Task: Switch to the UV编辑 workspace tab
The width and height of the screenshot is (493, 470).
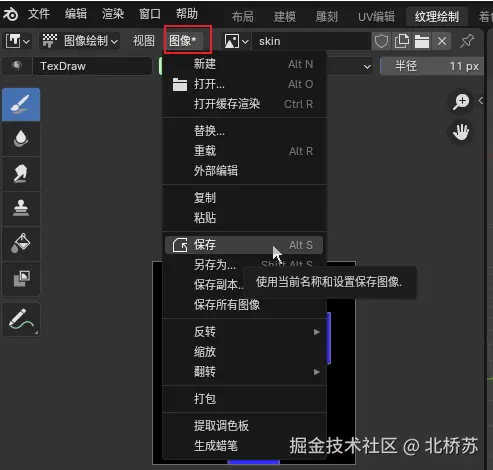Action: pyautogui.click(x=376, y=17)
